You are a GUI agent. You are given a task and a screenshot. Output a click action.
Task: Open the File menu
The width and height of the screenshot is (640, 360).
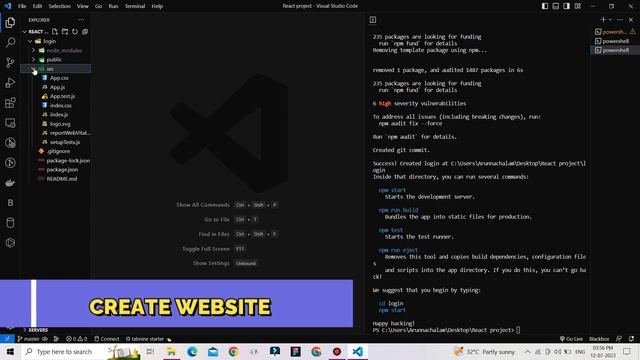(22, 6)
